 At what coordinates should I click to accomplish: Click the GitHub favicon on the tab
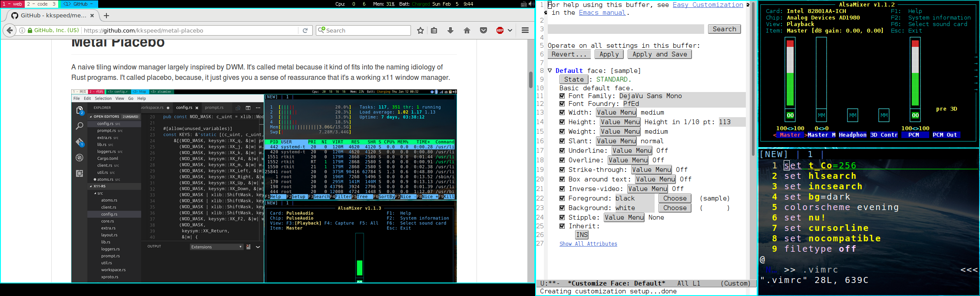(x=15, y=16)
